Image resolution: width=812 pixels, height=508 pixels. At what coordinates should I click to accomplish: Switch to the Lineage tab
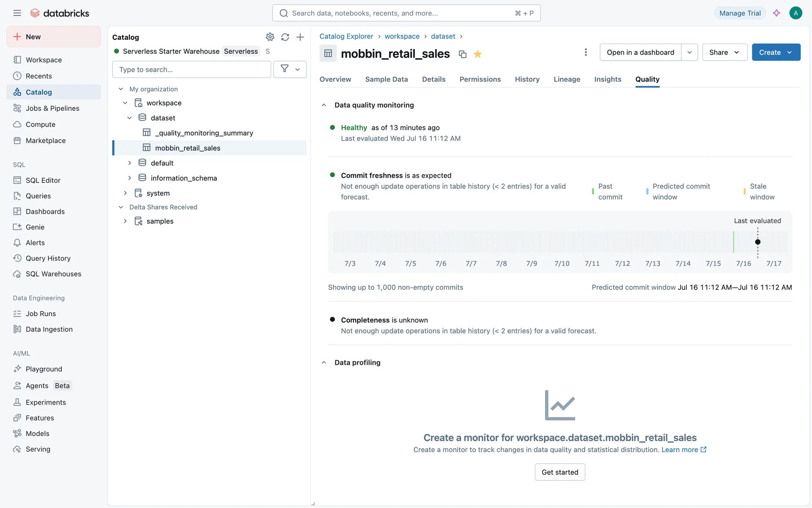(567, 79)
